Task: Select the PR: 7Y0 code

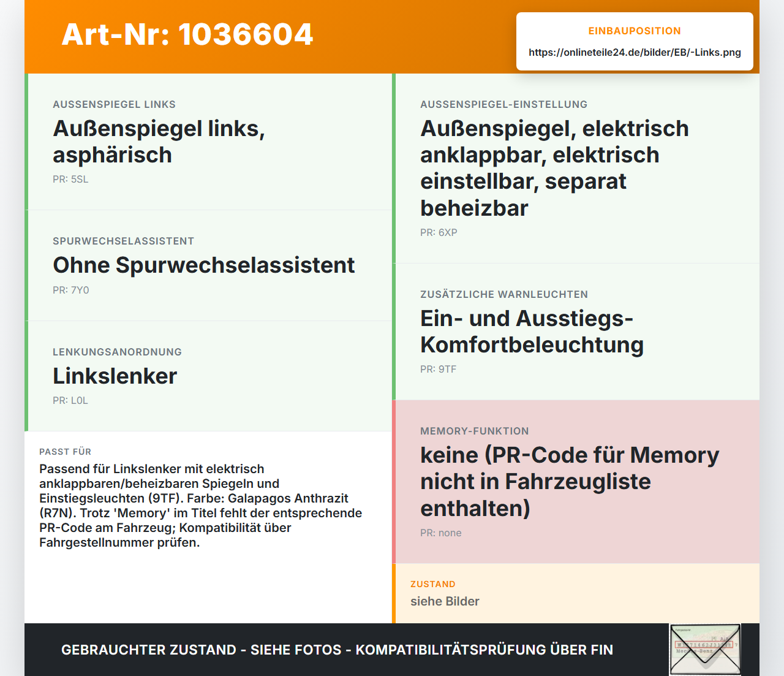Action: pyautogui.click(x=71, y=290)
